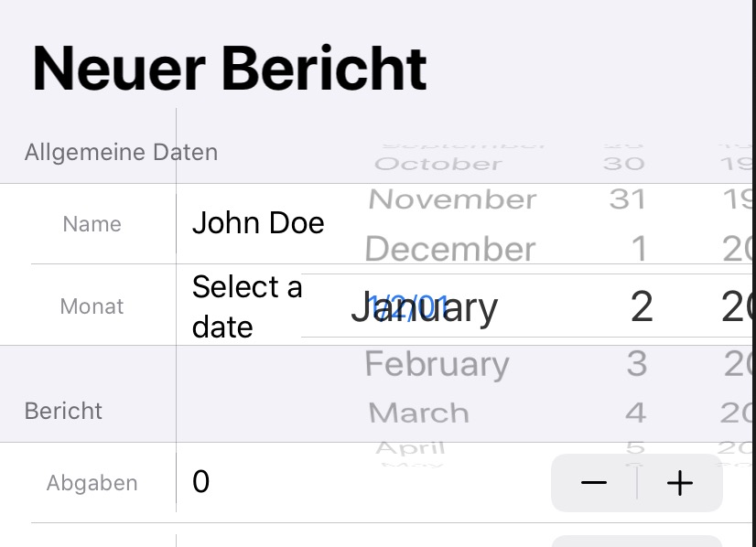Tap the Name row label

[x=92, y=224]
